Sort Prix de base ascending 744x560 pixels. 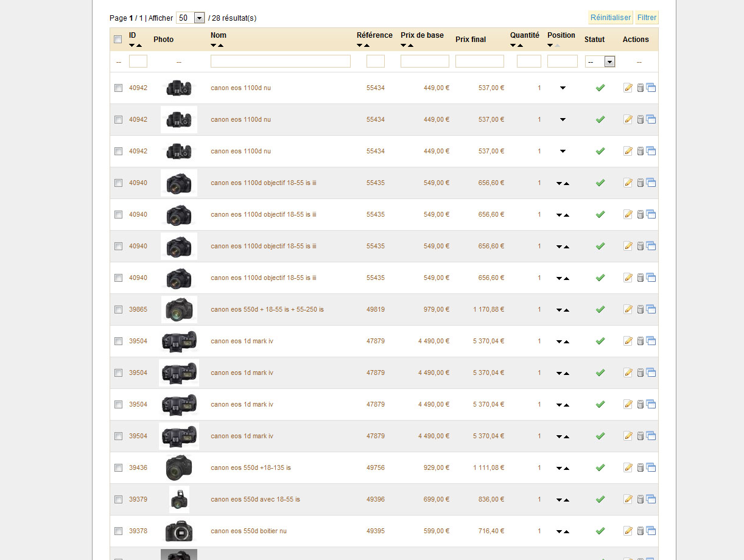coord(410,46)
